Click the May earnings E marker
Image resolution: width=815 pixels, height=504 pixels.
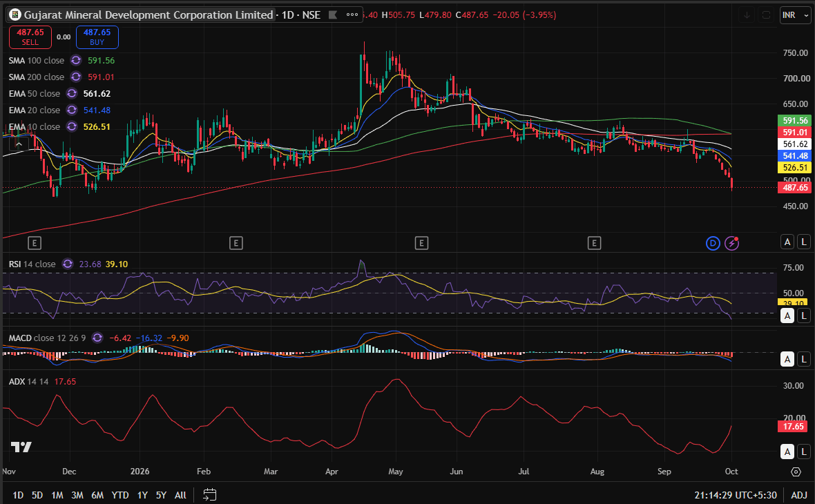(421, 242)
